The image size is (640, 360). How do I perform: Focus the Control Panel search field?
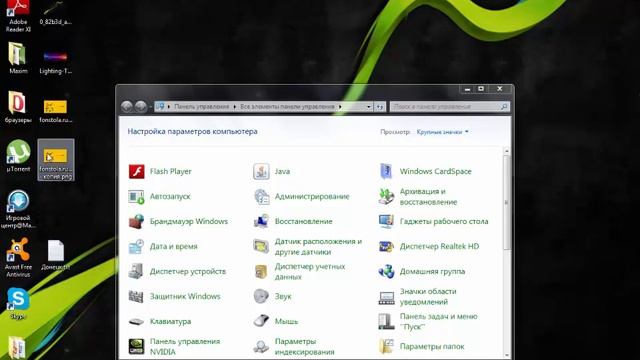point(450,107)
